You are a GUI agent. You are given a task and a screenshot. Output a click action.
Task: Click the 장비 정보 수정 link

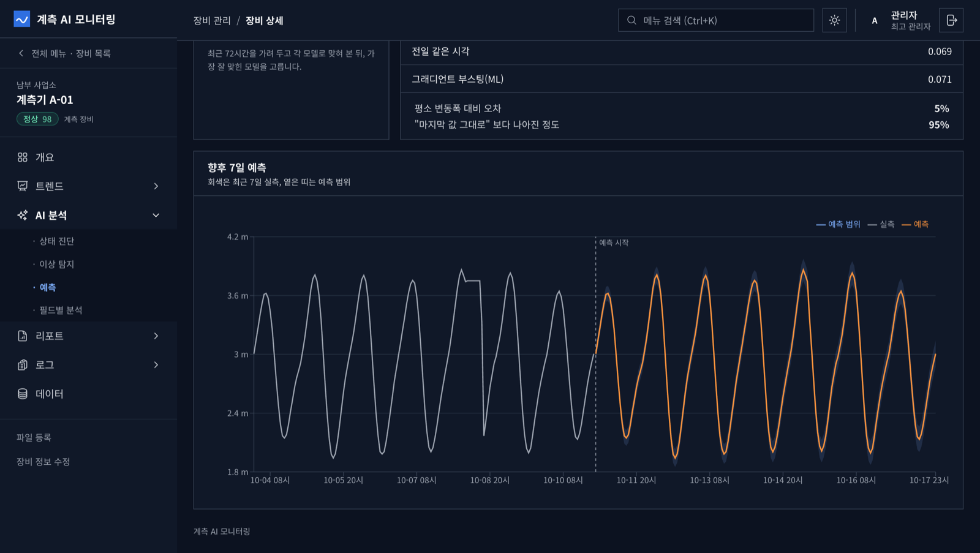coord(43,462)
